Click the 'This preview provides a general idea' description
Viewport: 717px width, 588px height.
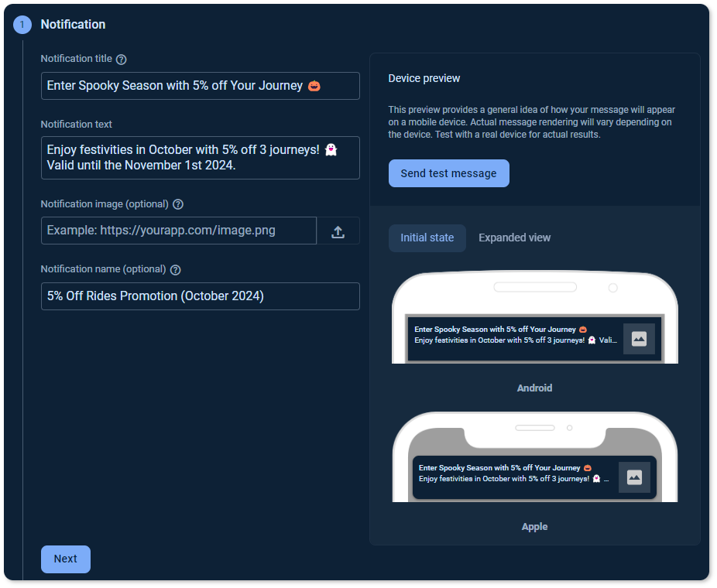[531, 122]
